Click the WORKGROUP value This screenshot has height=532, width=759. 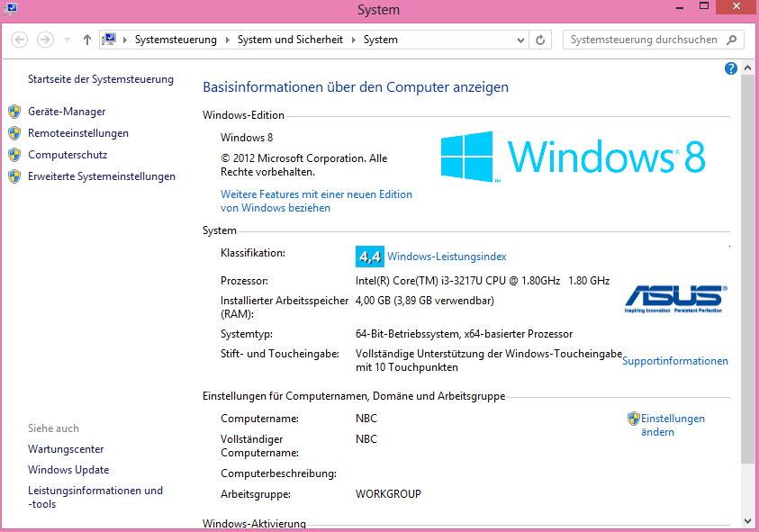tap(388, 494)
